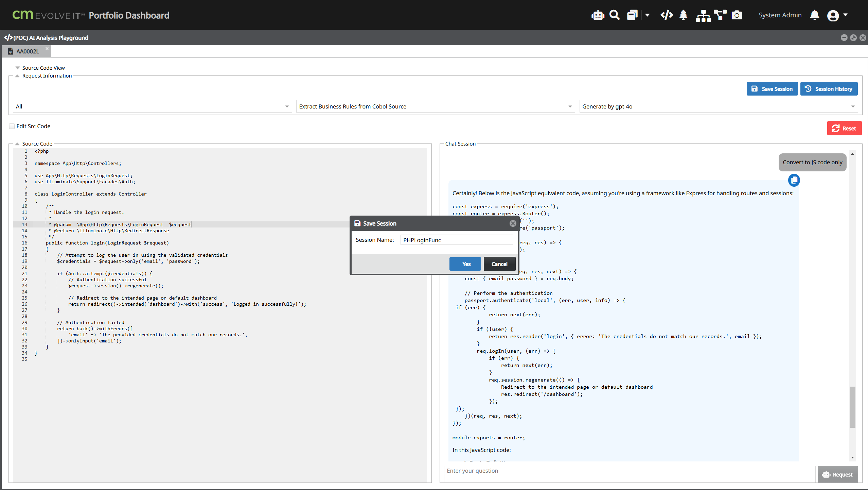Expand the windows dropdown arrow in header
The height and width of the screenshot is (490, 868).
(x=648, y=15)
